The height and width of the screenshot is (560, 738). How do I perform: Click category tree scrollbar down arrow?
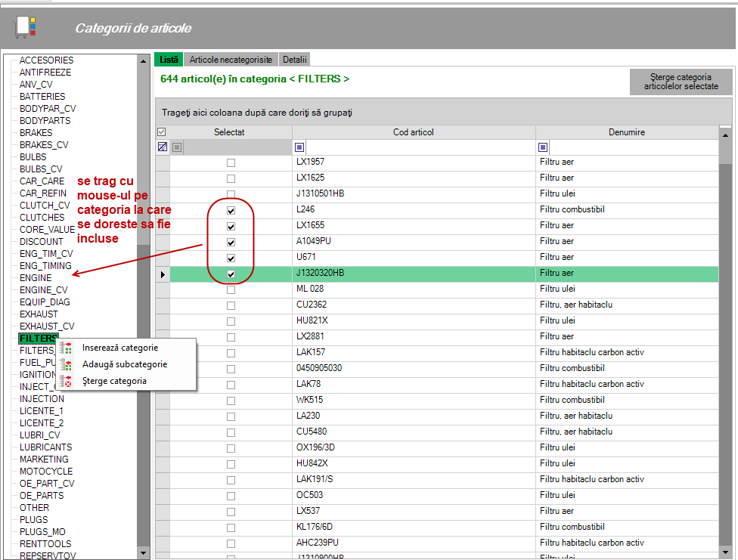(144, 553)
